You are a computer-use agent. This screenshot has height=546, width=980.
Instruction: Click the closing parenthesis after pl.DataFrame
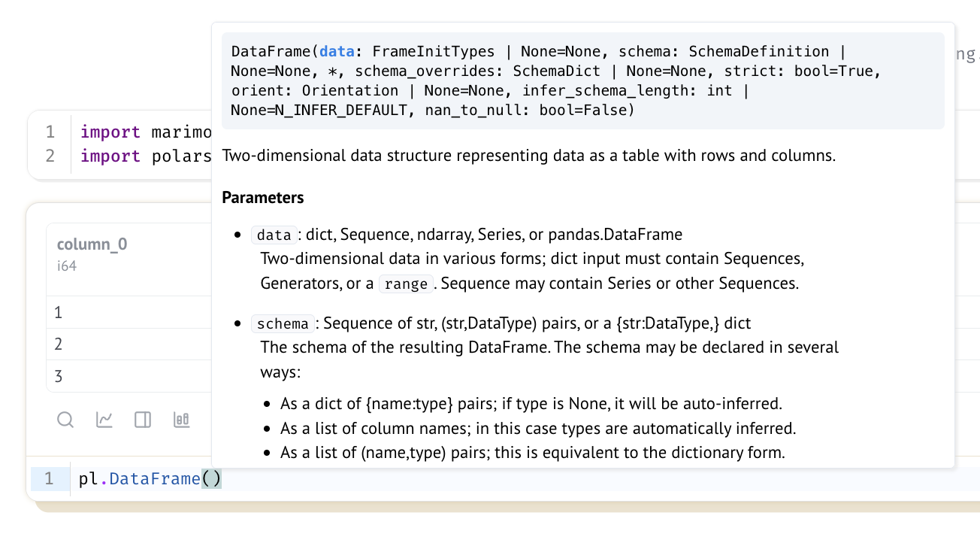tap(216, 479)
